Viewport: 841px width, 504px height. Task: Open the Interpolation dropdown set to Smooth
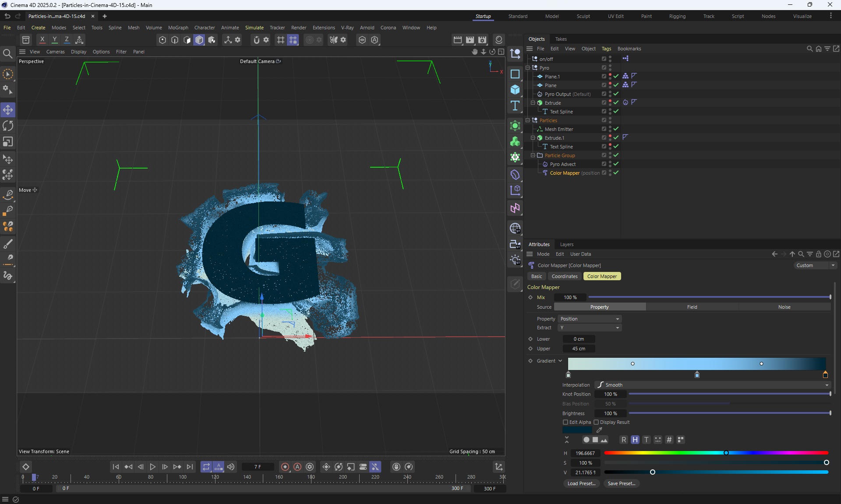tap(712, 385)
